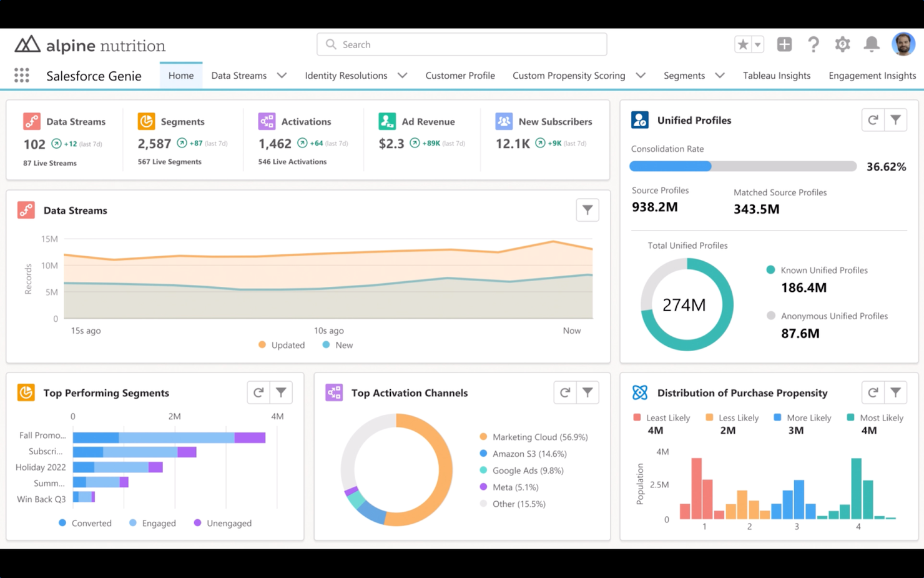Select Marketing Cloud (56.9%) legend entry

click(x=534, y=437)
